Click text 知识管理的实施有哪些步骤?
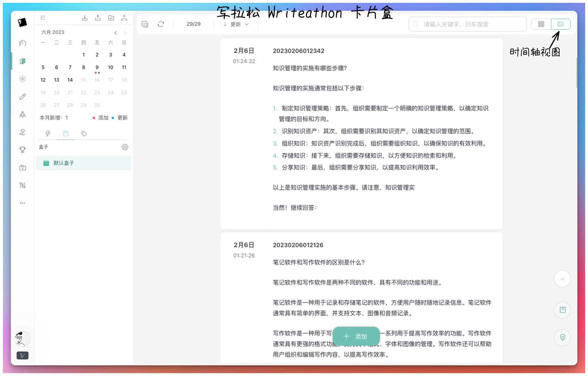The height and width of the screenshot is (376, 588). 310,68
